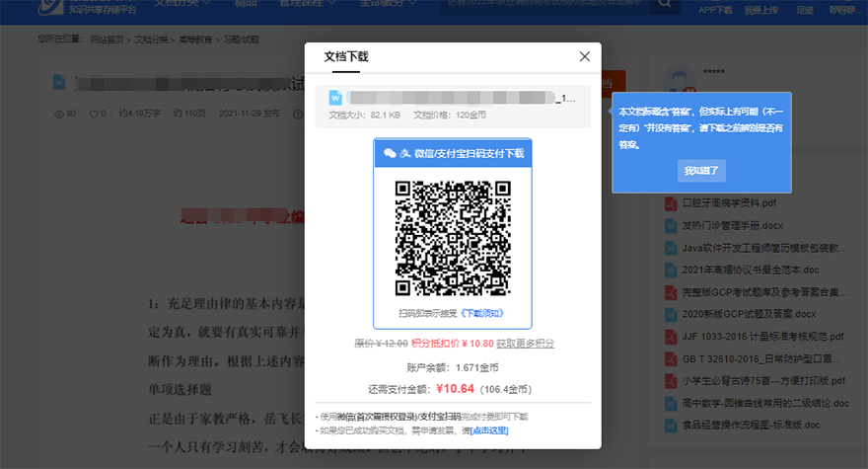Open 高中数学-圆锥曲线常用的二级结论.doc

click(x=765, y=403)
